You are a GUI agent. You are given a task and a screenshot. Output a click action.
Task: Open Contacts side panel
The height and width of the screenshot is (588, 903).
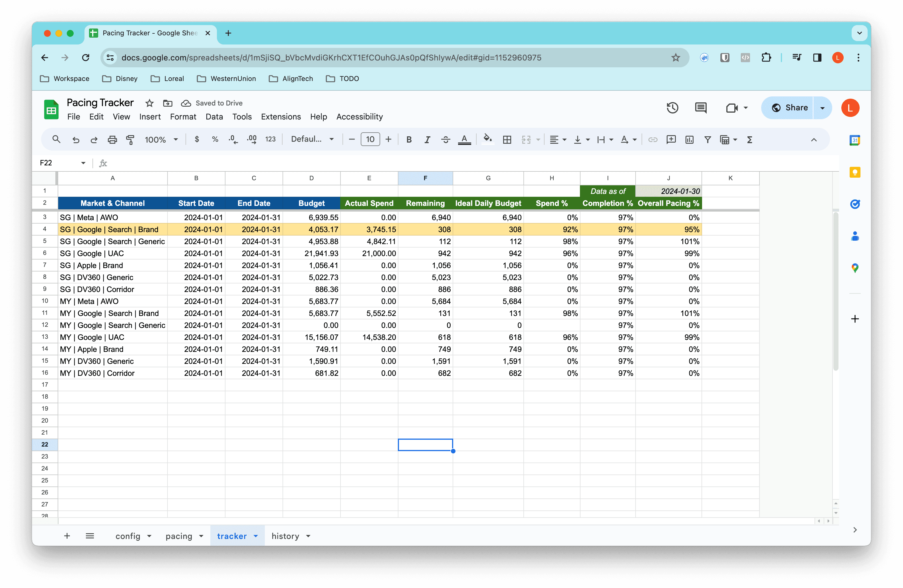pyautogui.click(x=854, y=236)
